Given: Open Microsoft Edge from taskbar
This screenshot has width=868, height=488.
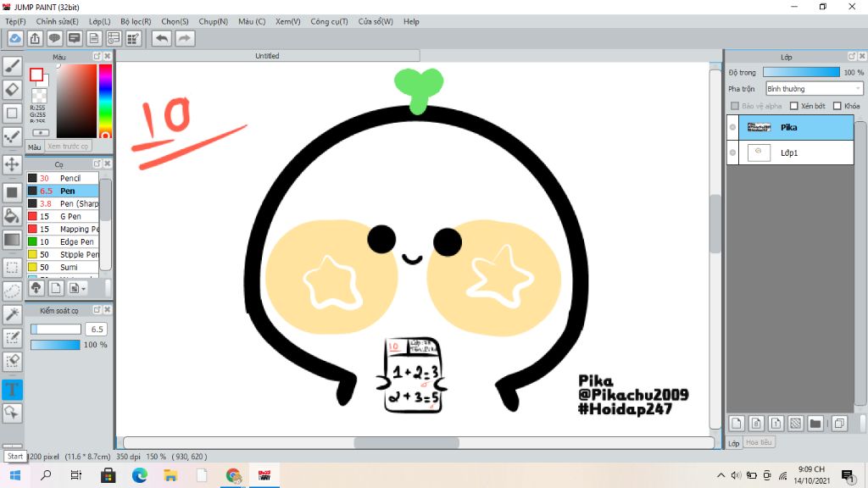Looking at the screenshot, I should point(140,475).
